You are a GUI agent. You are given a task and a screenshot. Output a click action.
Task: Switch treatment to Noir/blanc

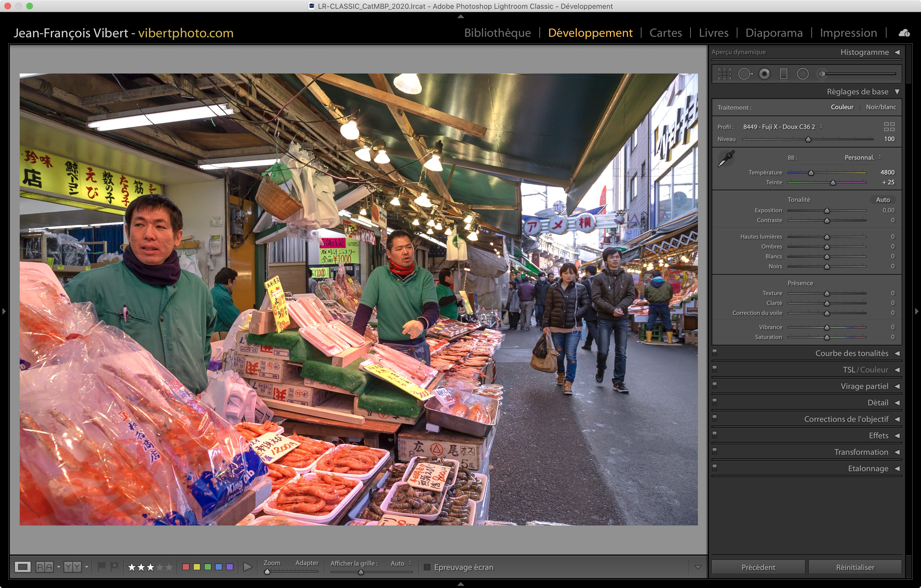[x=880, y=107]
